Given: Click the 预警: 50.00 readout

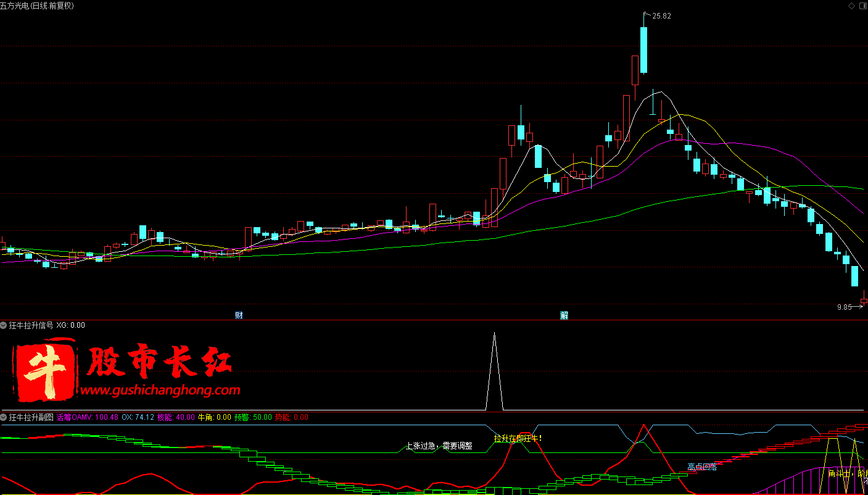Looking at the screenshot, I should (253, 417).
